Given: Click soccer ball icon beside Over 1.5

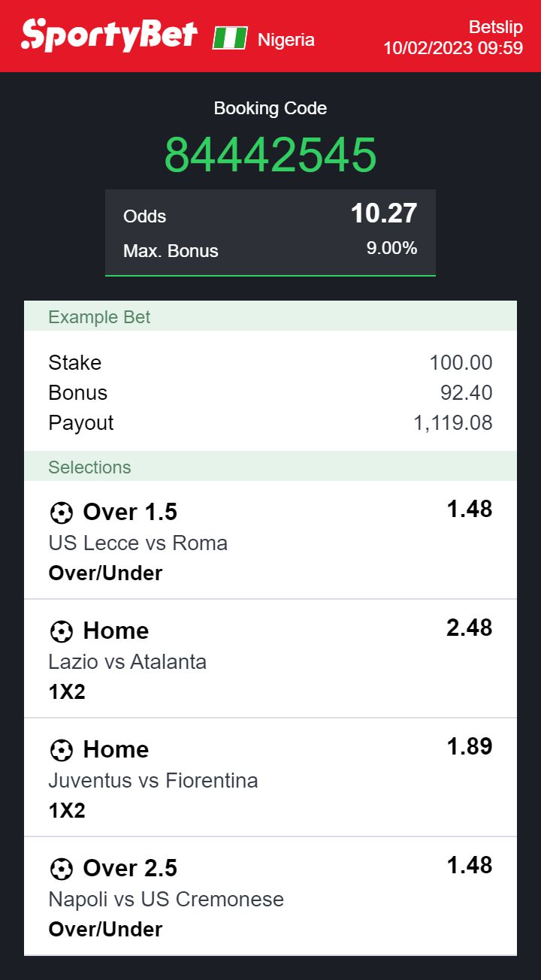Looking at the screenshot, I should click(x=61, y=513).
